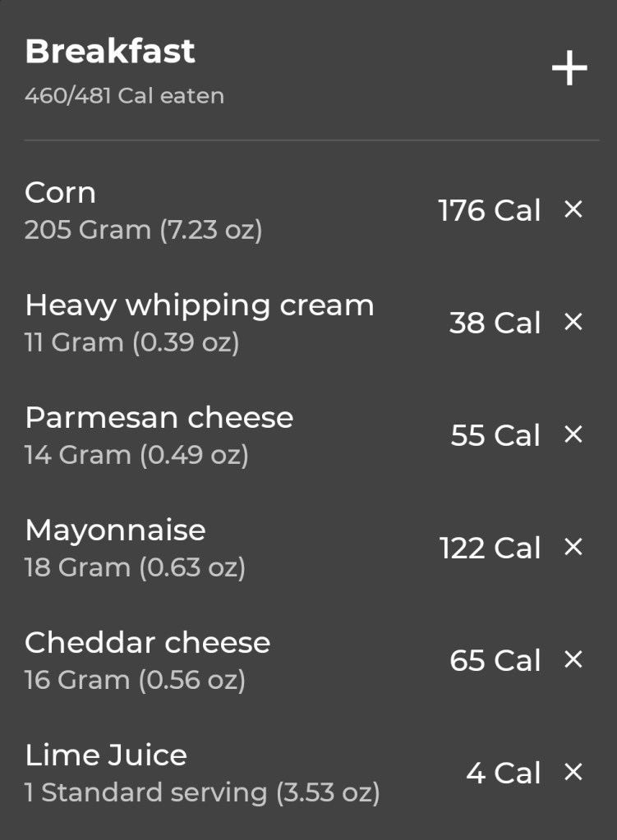Tap the 460/481 Cal eaten summary

[124, 96]
